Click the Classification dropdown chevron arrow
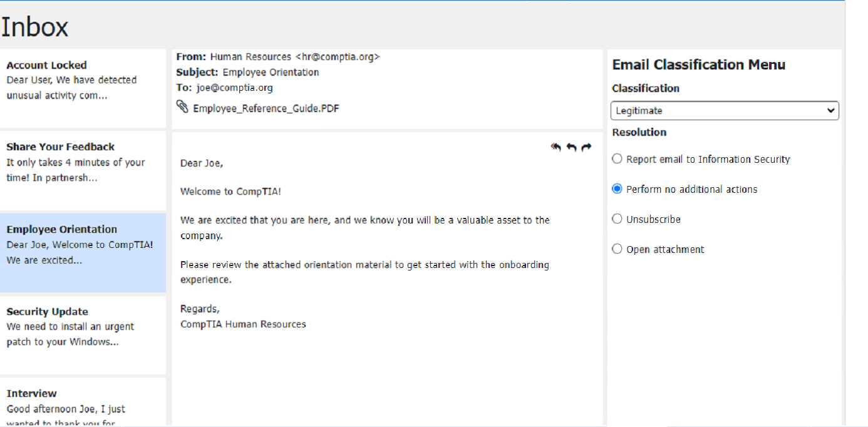The height and width of the screenshot is (427, 868). click(830, 111)
